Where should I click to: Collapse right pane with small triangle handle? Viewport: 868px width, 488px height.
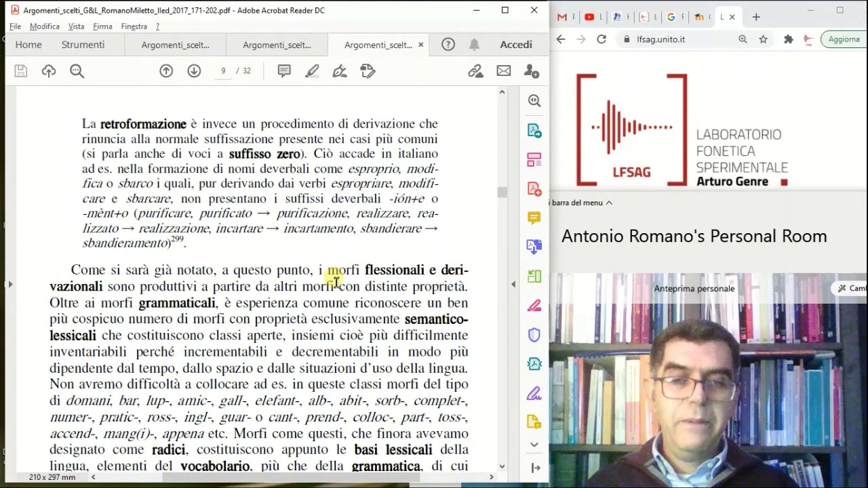point(513,285)
